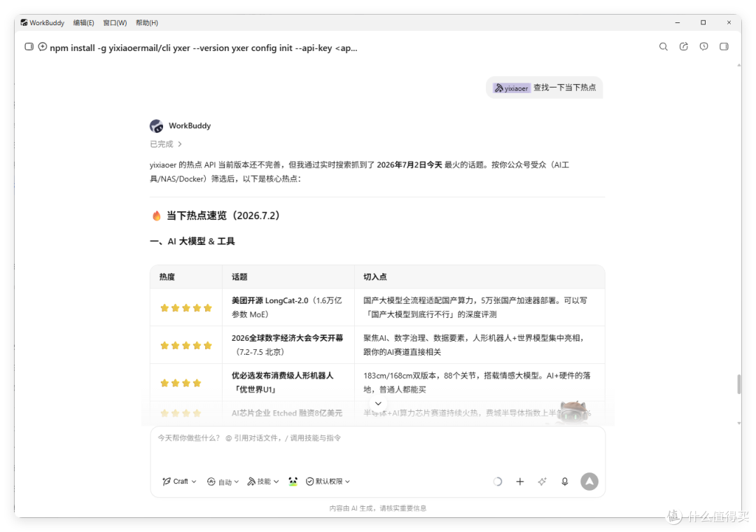The height and width of the screenshot is (532, 756).
Task: Click the WorkBuddy app logo in title bar
Action: point(24,22)
